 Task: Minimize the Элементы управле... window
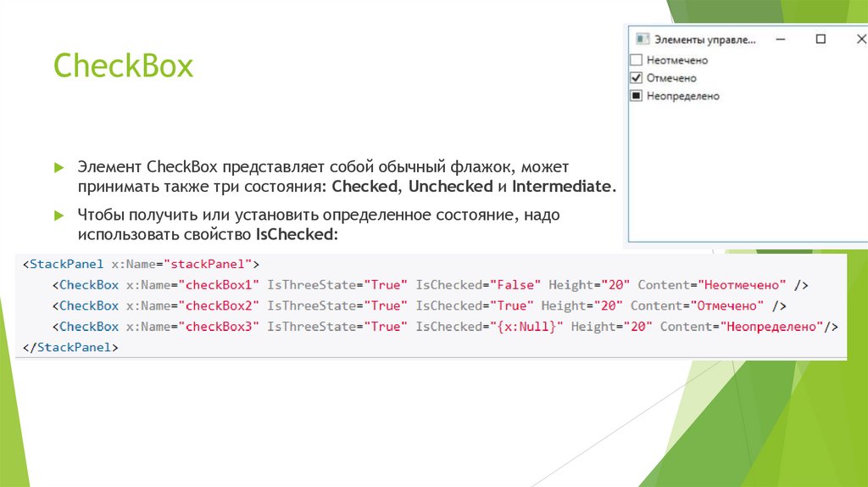[781, 39]
